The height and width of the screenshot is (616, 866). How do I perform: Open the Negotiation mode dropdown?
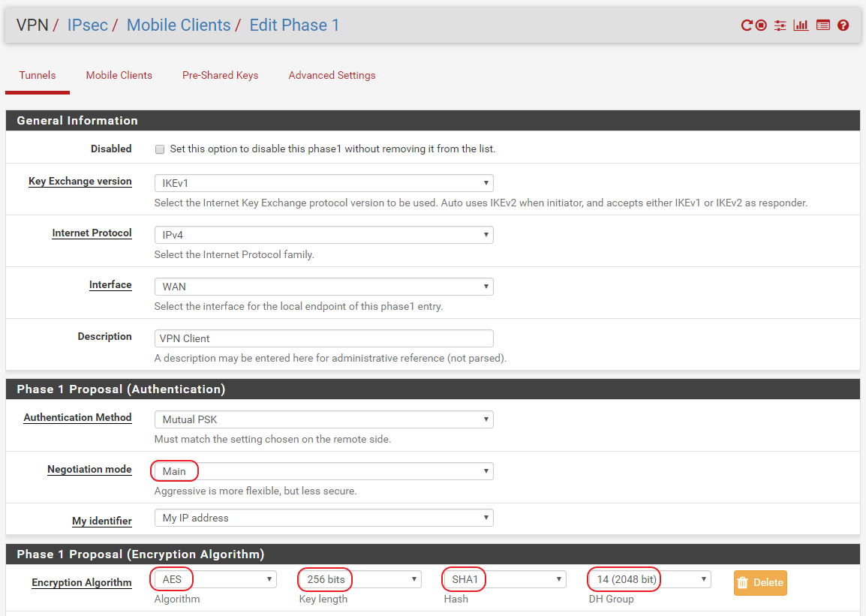tap(323, 471)
